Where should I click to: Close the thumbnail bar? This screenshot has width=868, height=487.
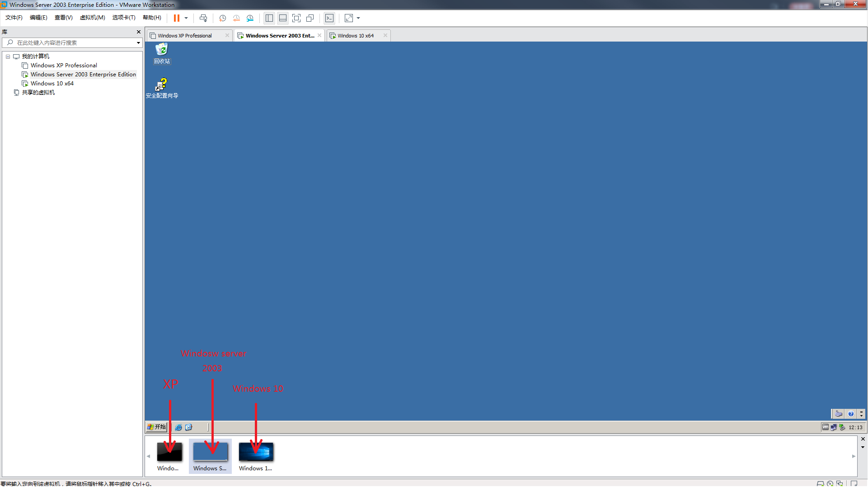pos(863,439)
